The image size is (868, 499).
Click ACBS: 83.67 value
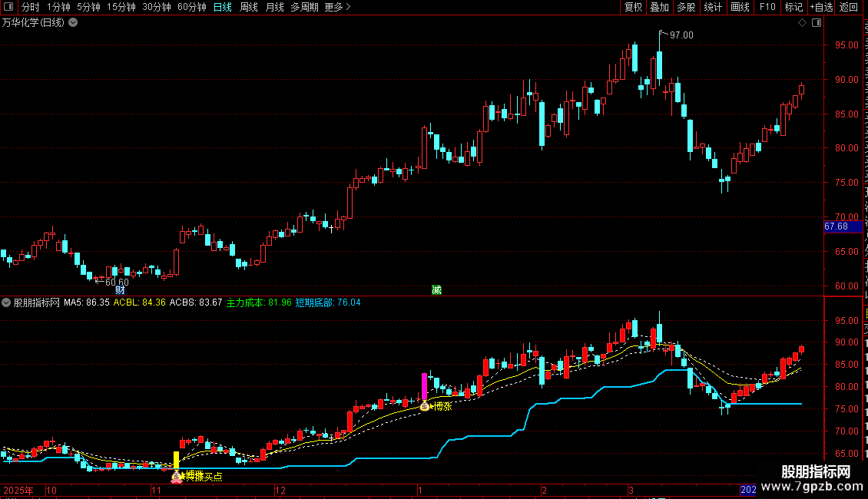tap(196, 302)
